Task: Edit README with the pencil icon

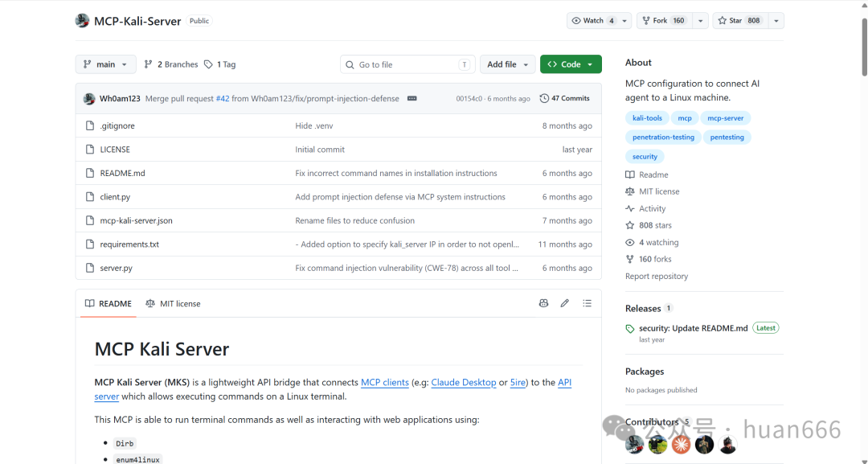Action: point(565,303)
